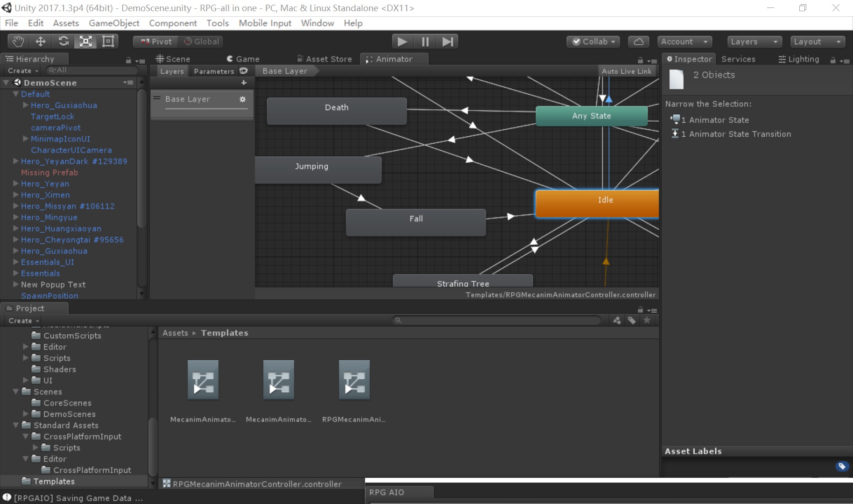853x504 pixels.
Task: Select the Idle animator state
Action: (x=598, y=203)
